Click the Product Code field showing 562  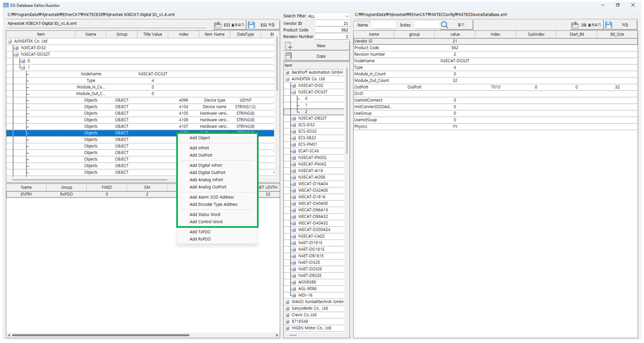pyautogui.click(x=332, y=30)
